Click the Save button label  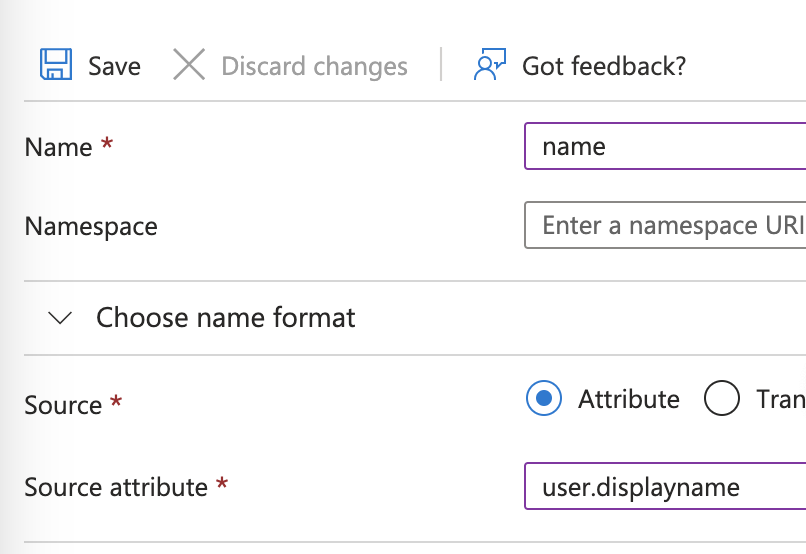tap(114, 66)
